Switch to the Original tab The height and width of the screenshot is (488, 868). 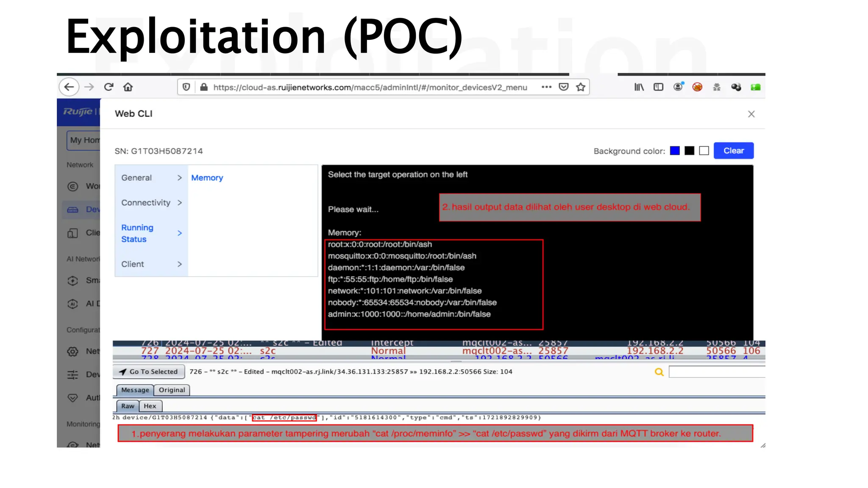click(x=172, y=390)
